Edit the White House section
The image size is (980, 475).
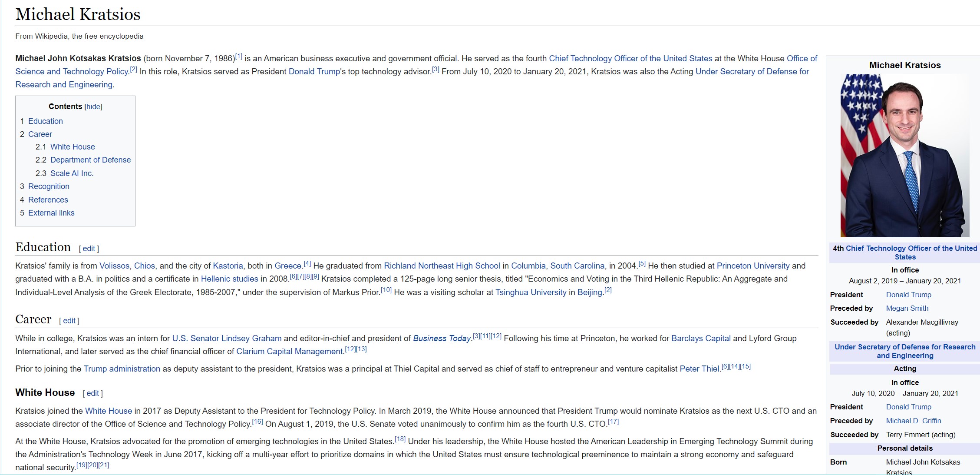click(92, 393)
